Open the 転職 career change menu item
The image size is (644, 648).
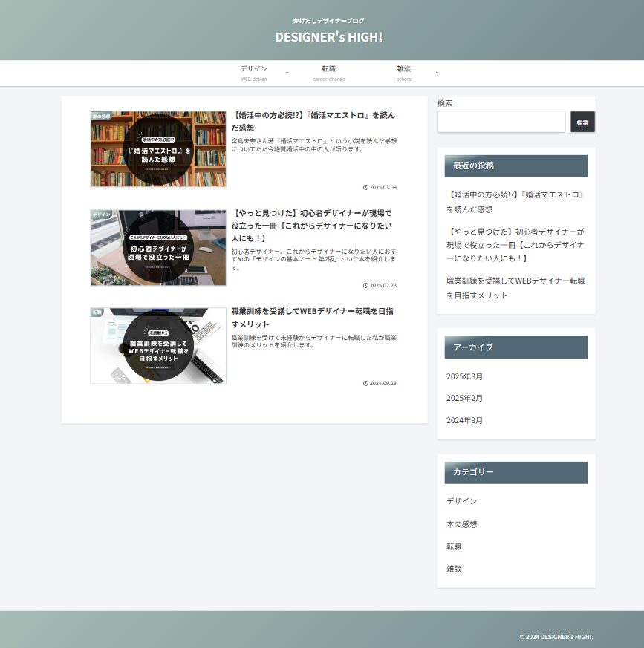[x=328, y=72]
